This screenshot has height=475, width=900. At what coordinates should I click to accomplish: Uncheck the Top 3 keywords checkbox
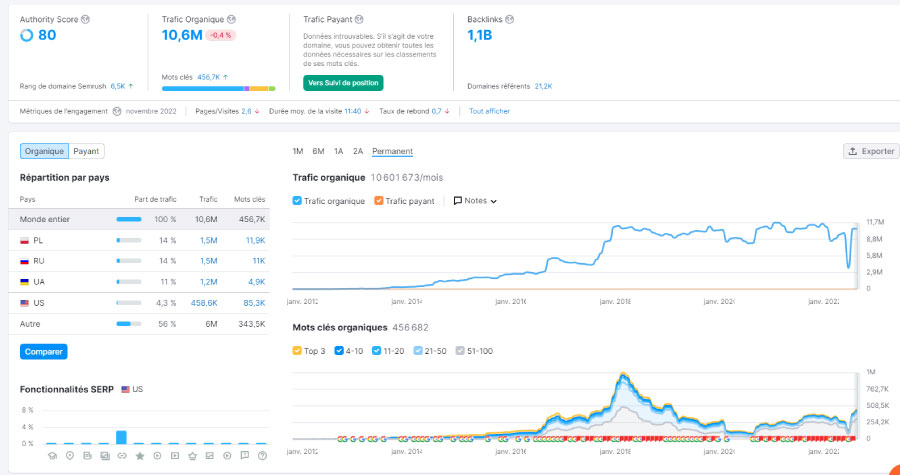297,351
